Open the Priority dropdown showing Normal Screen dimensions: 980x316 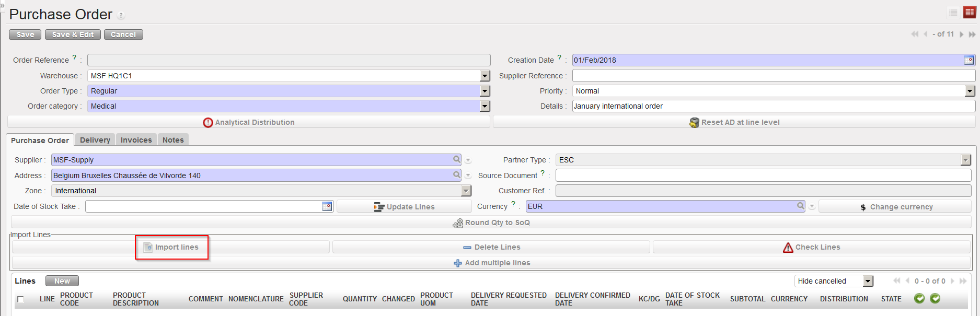[970, 91]
